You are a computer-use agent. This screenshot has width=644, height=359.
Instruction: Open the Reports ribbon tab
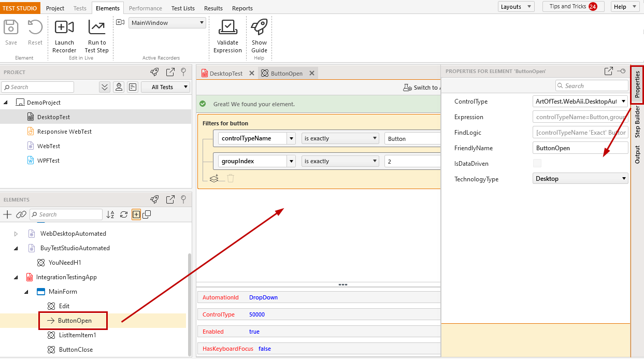242,8
